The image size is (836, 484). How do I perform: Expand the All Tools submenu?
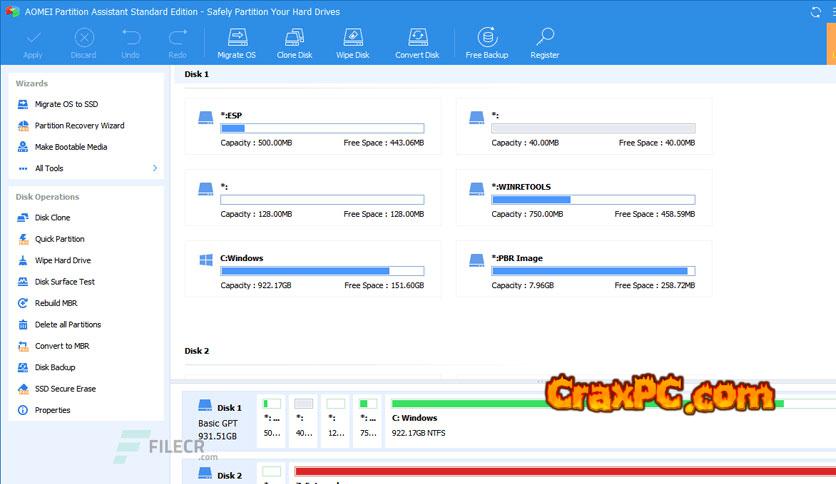[x=155, y=168]
